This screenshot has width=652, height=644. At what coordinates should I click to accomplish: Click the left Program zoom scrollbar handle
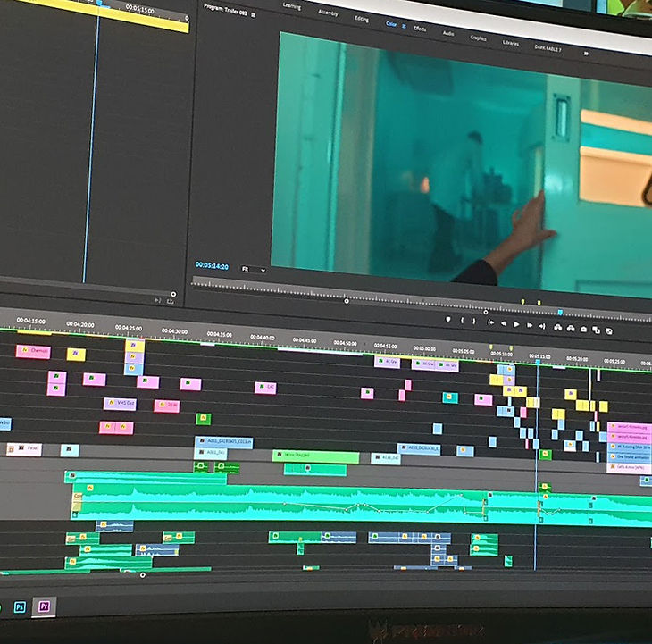pos(347,301)
